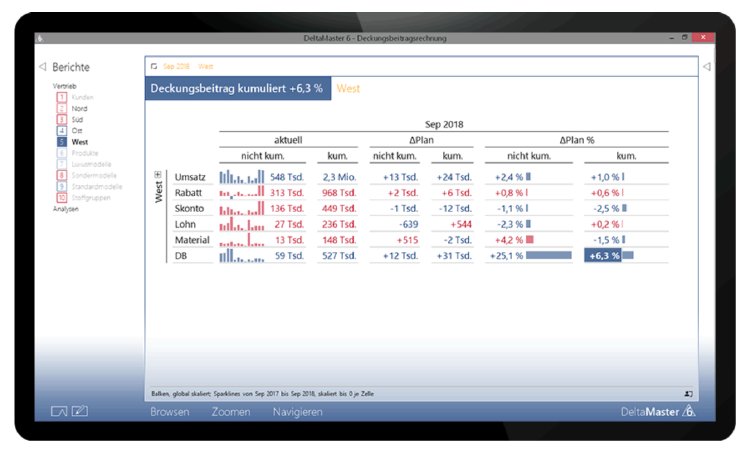The height and width of the screenshot is (449, 746).
Task: Click the status line text about Balken scaling
Action: click(262, 394)
